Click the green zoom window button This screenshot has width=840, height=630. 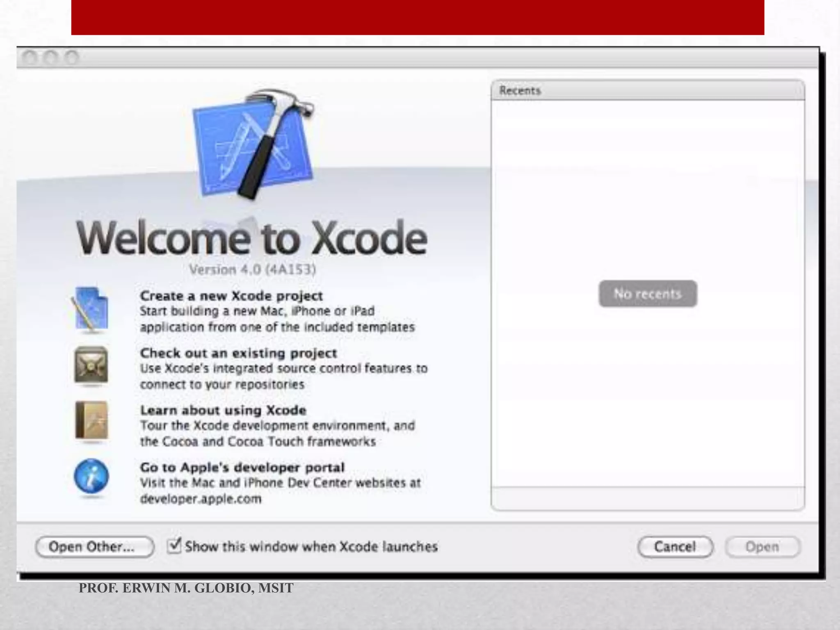[72, 58]
